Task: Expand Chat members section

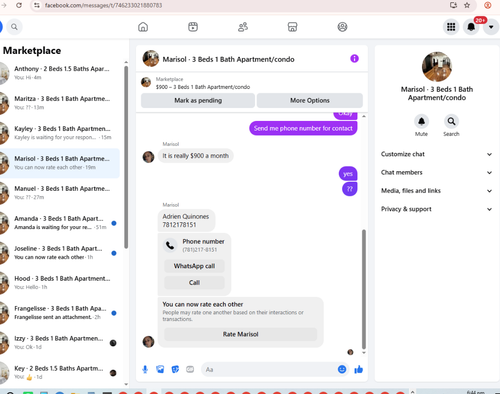Action: tap(437, 172)
